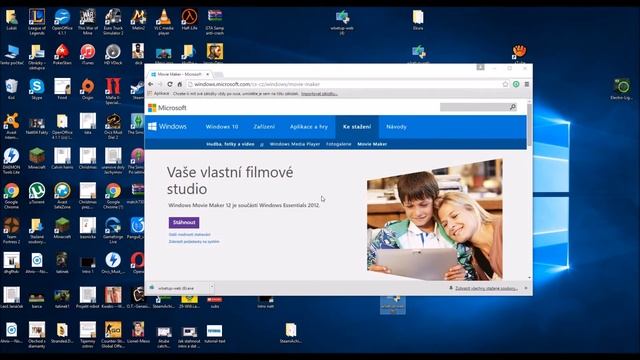Select the Counter-Strike Global Offensive icon
640x360 pixels.
pyautogui.click(x=113, y=335)
